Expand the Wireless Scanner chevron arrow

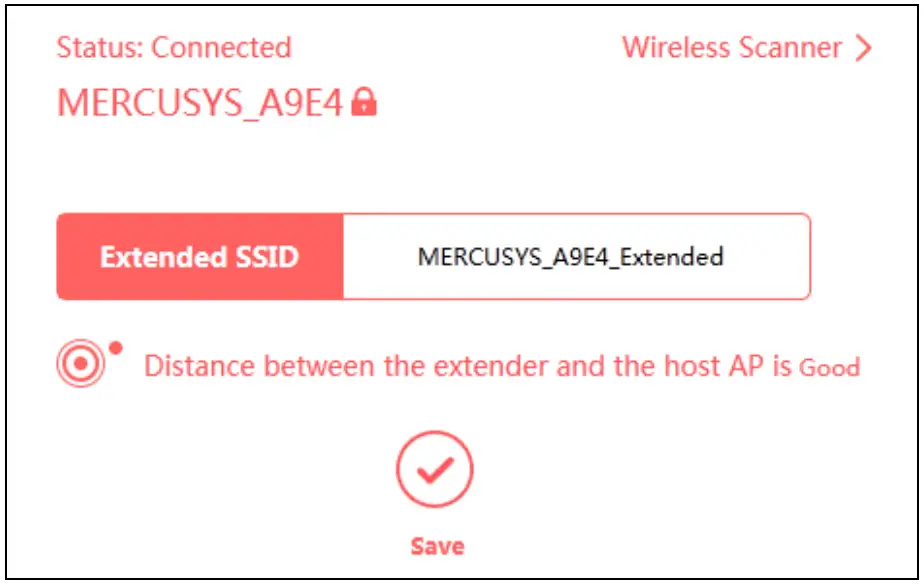(861, 47)
